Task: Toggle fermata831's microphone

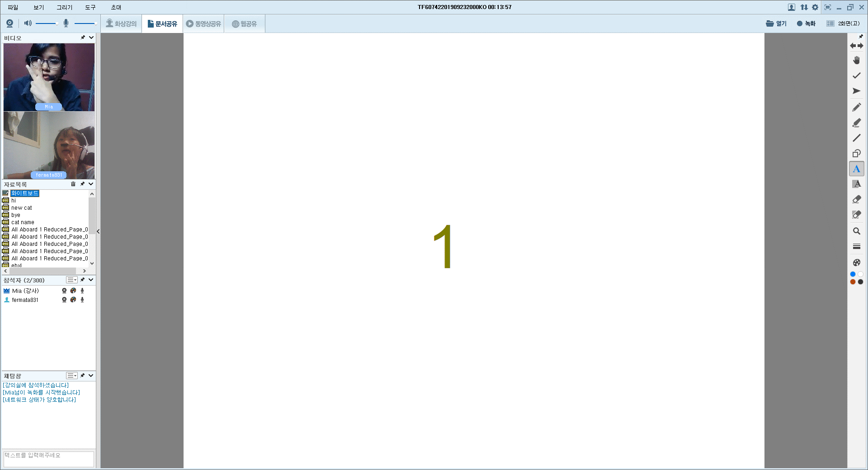Action: coord(82,300)
